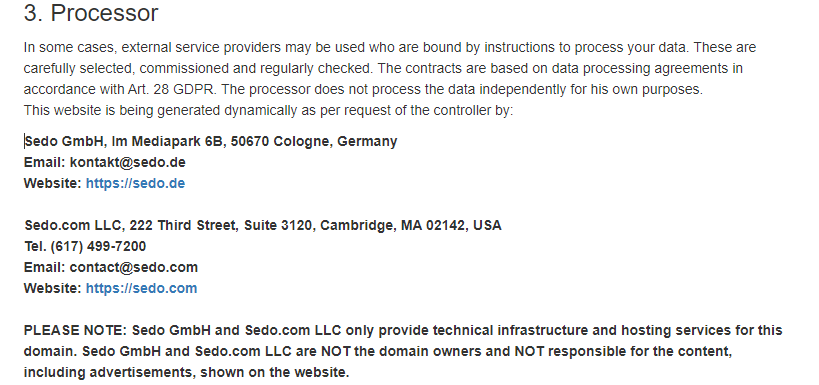Open the https://sedo.de website link
This screenshot has height=385, width=819.
point(135,183)
